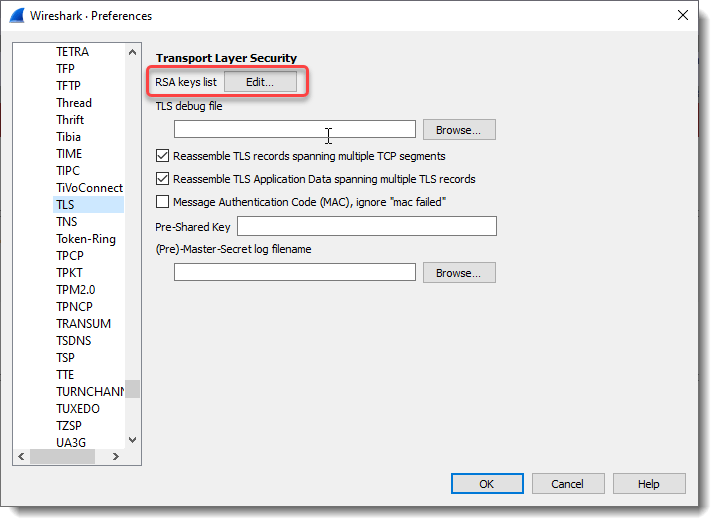Select TPM2.0 protocol in the list
Screen dimensions: 719x527
[75, 289]
